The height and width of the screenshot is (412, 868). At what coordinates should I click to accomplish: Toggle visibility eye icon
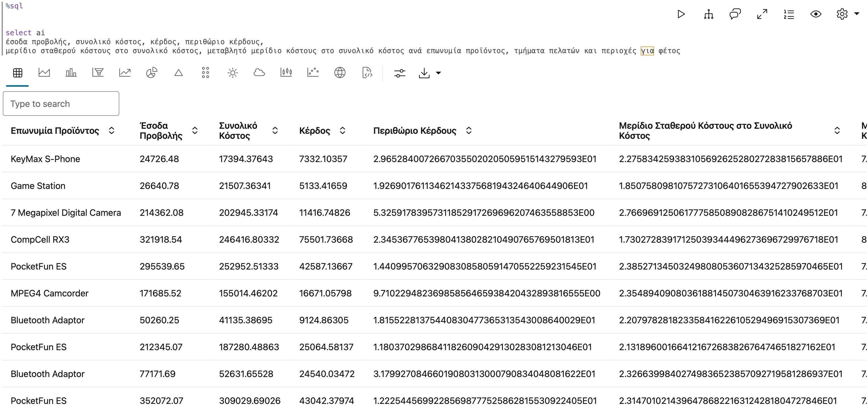pyautogui.click(x=816, y=14)
